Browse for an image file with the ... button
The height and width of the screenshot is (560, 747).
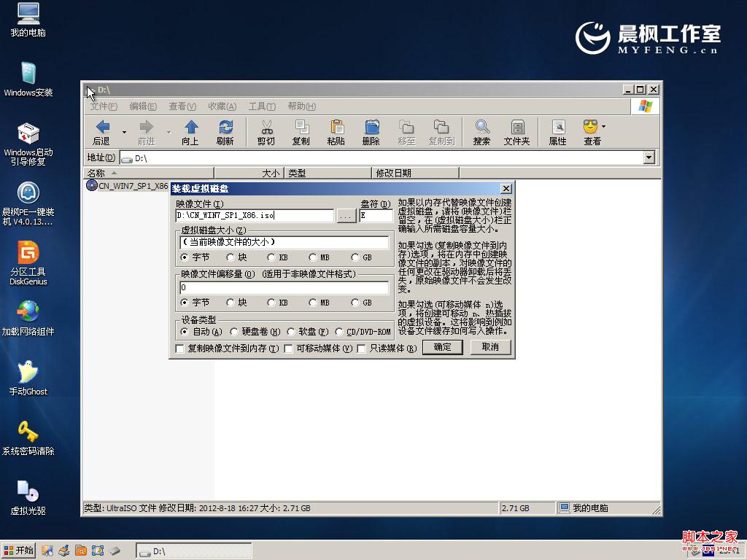(x=346, y=215)
